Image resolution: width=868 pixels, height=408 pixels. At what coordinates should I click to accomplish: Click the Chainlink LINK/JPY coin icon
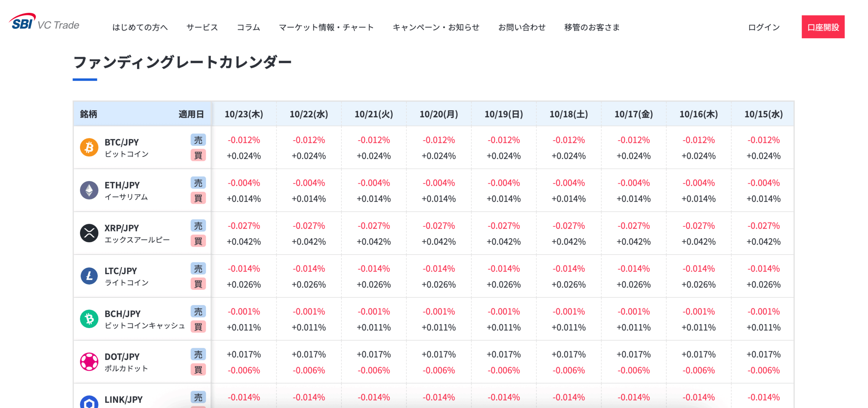point(89,402)
